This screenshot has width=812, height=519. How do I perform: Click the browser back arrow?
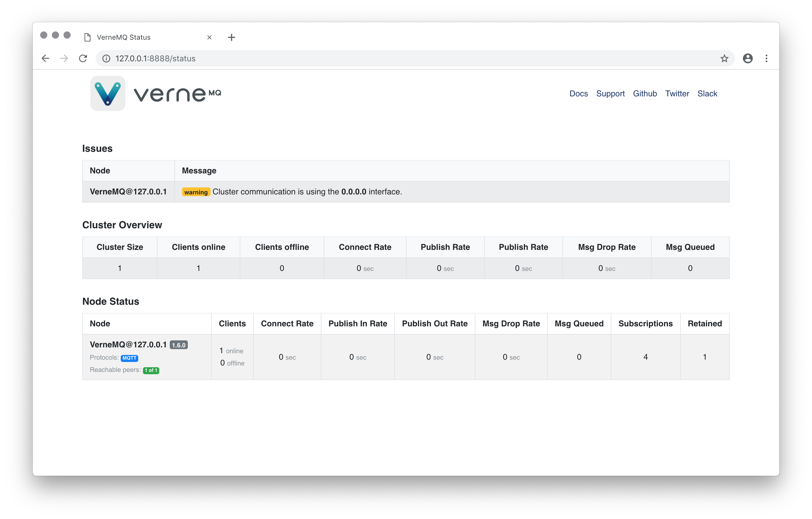click(45, 58)
